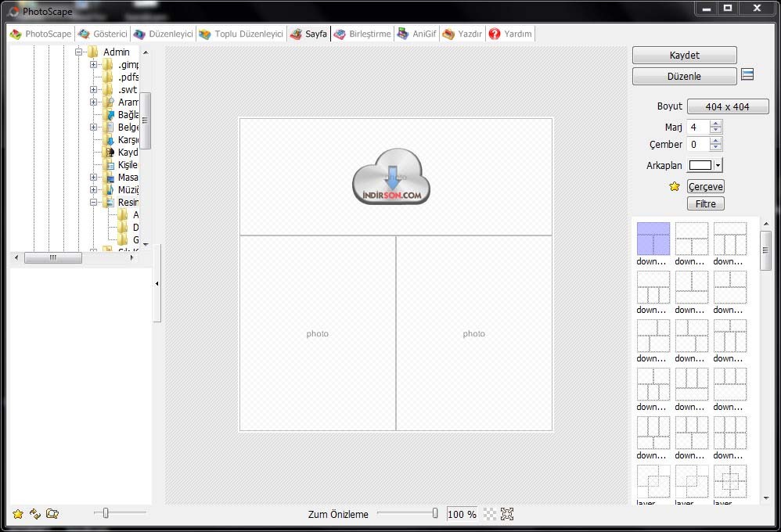Open the 404 x 404 size button

point(728,106)
